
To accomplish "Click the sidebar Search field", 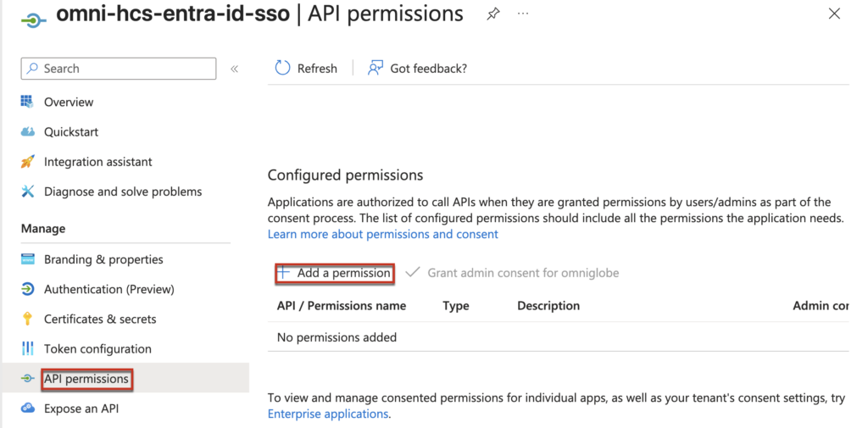I will click(x=119, y=69).
